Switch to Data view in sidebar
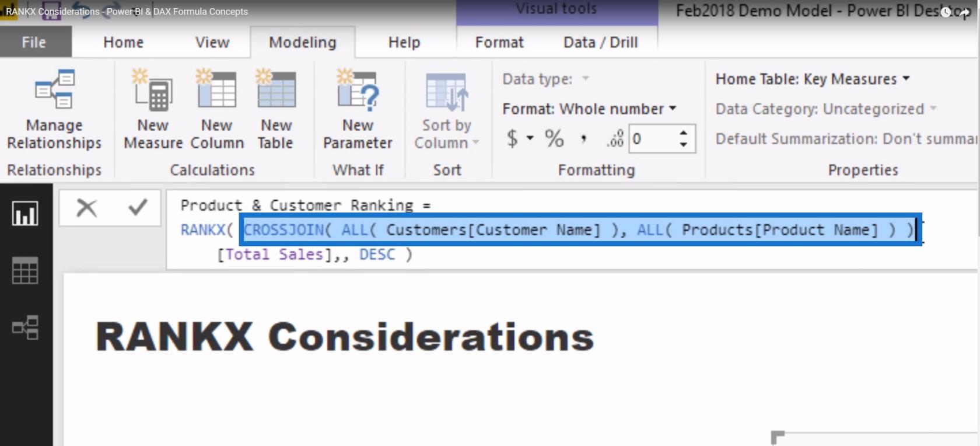The width and height of the screenshot is (980, 446). 25,271
